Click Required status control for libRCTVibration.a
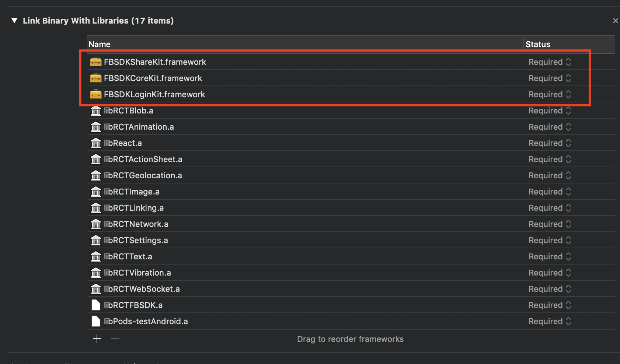The image size is (620, 364). pos(549,273)
